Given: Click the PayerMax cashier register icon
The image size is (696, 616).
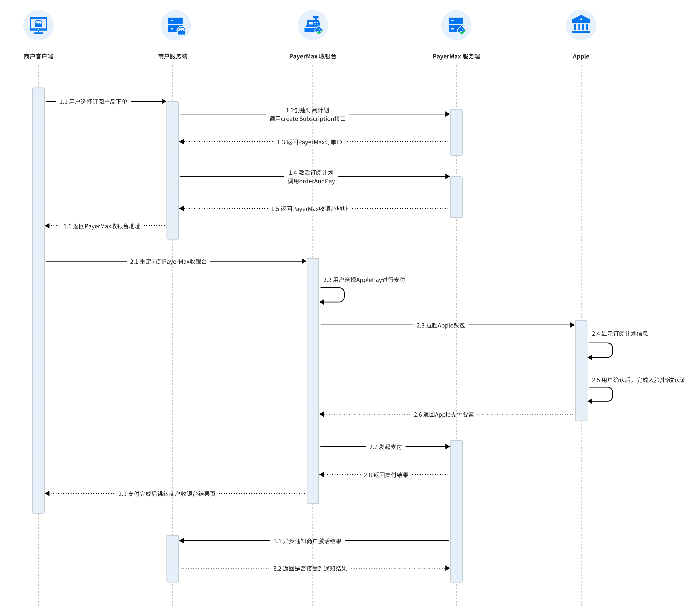Looking at the screenshot, I should 313,25.
